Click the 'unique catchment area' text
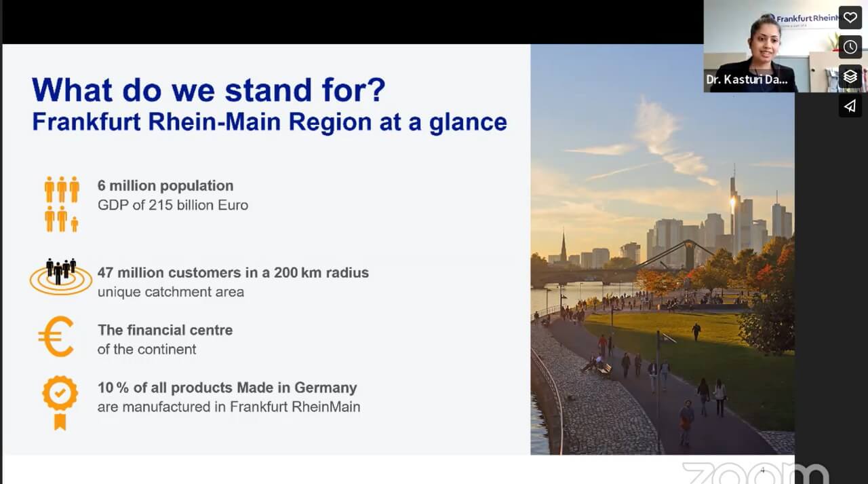Viewport: 868px width, 484px height. 170,292
